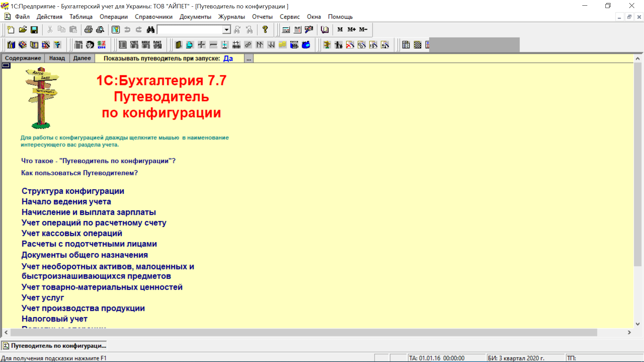Click the Содержание button

(23, 58)
